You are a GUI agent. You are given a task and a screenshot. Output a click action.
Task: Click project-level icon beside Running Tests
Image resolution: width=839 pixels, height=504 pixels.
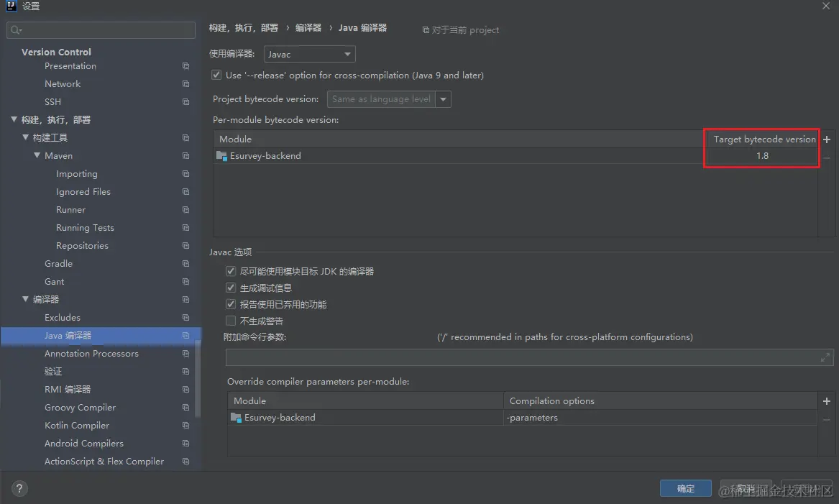185,227
